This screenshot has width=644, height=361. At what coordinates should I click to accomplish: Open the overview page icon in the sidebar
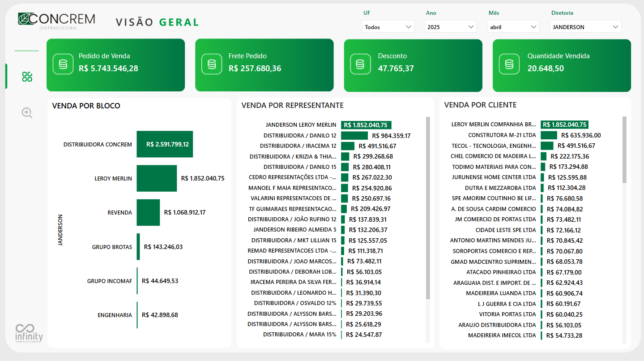[x=27, y=77]
